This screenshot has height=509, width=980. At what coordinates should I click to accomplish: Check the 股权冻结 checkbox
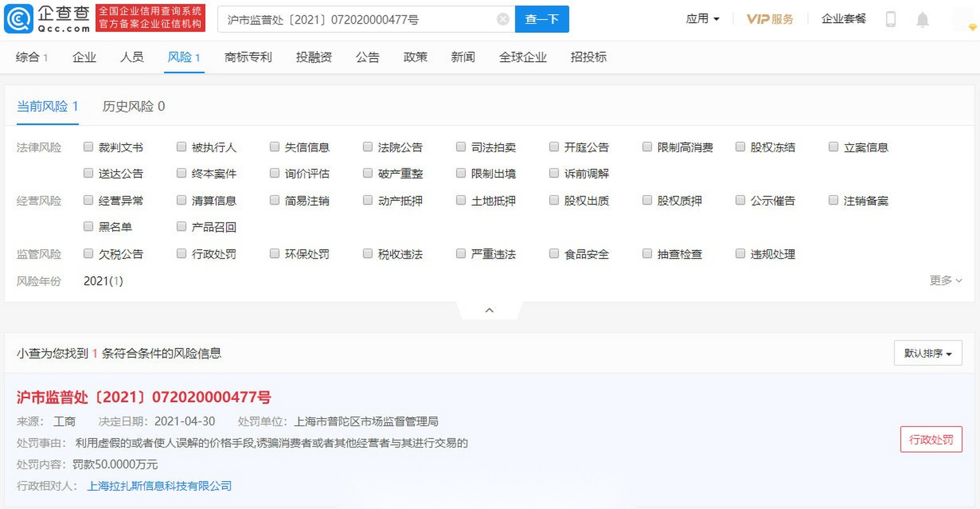coord(740,147)
